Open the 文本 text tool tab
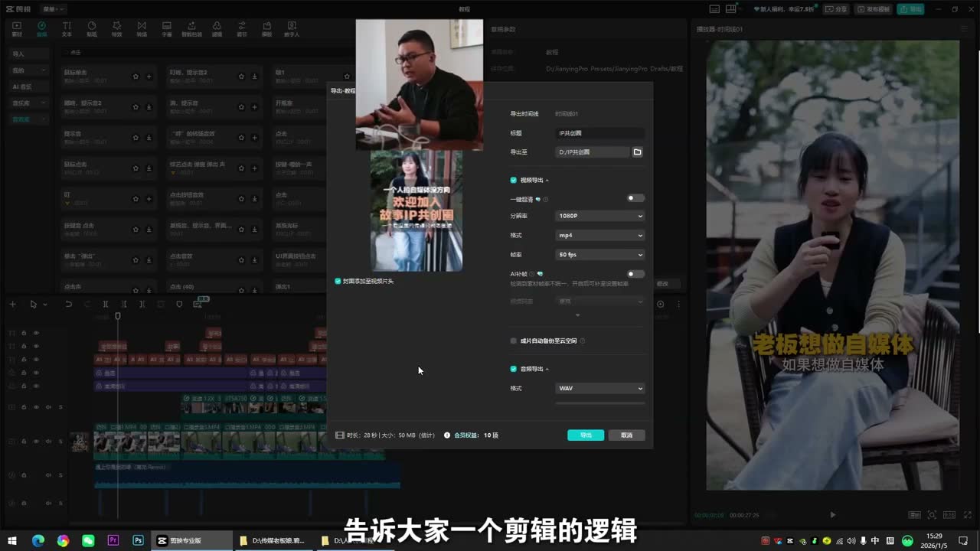 click(x=67, y=29)
